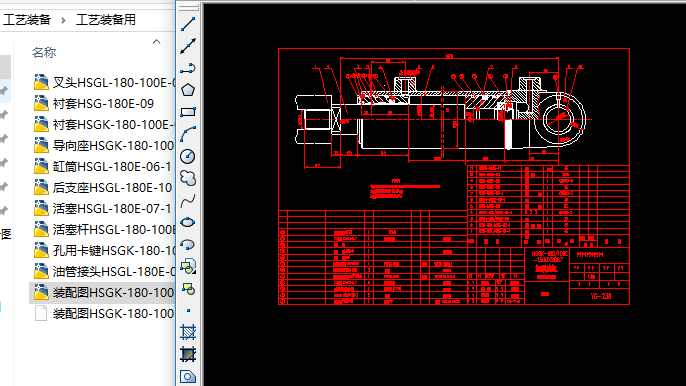Open the 工艺装备 breadcrumb folder

point(27,20)
